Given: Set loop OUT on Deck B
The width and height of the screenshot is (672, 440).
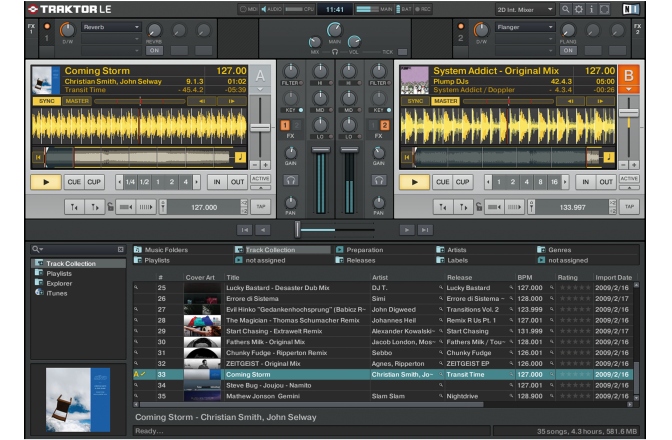Looking at the screenshot, I should (606, 182).
